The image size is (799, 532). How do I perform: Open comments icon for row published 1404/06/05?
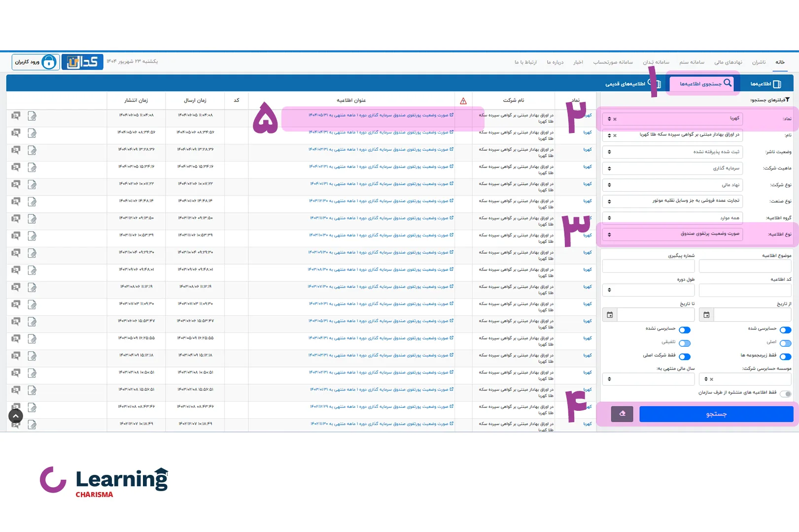tap(16, 116)
